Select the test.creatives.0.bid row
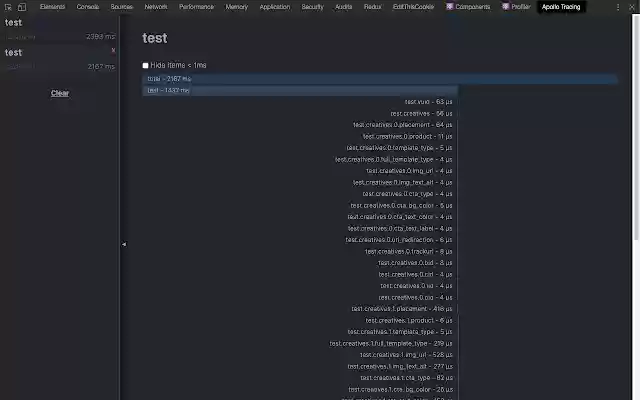 [415, 263]
